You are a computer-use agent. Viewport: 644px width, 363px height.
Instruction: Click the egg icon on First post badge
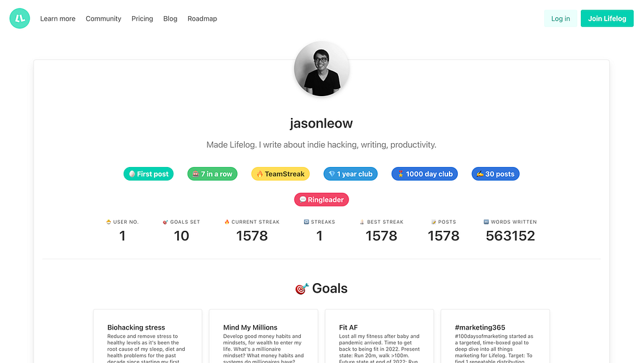point(132,174)
